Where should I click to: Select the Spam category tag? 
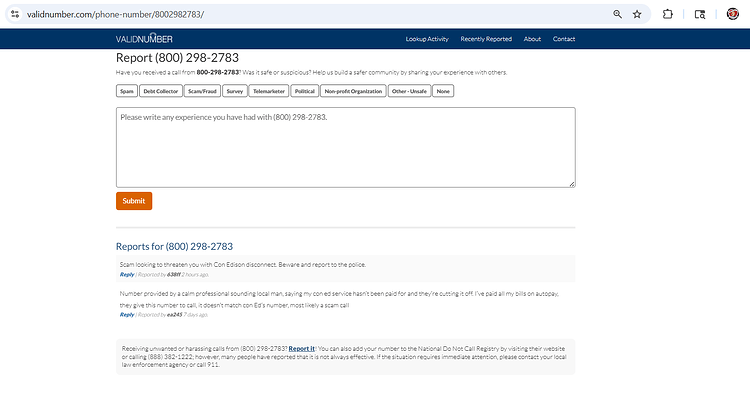pyautogui.click(x=127, y=91)
